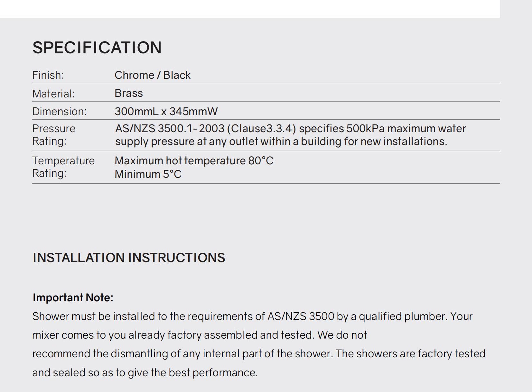532x392 pixels.
Task: Click the "Minimum 5°C" line
Action: [x=148, y=174]
